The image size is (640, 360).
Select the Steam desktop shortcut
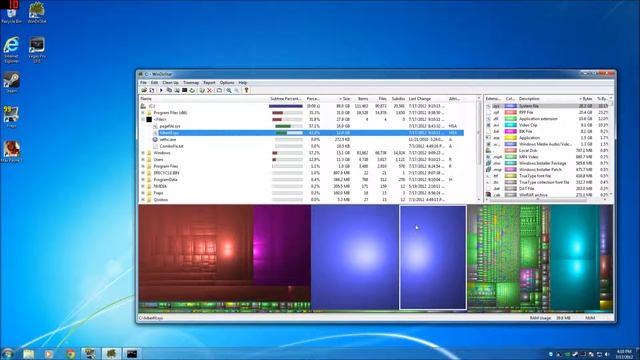[x=11, y=83]
